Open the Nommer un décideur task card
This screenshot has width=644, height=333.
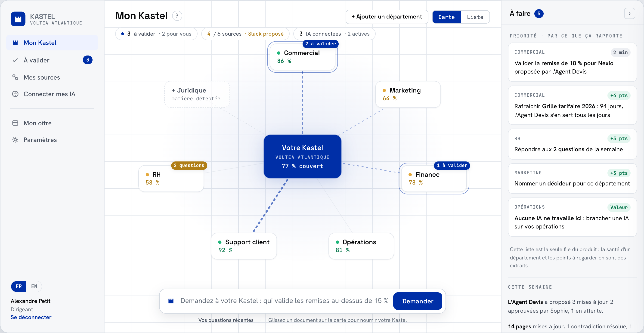[x=572, y=179]
